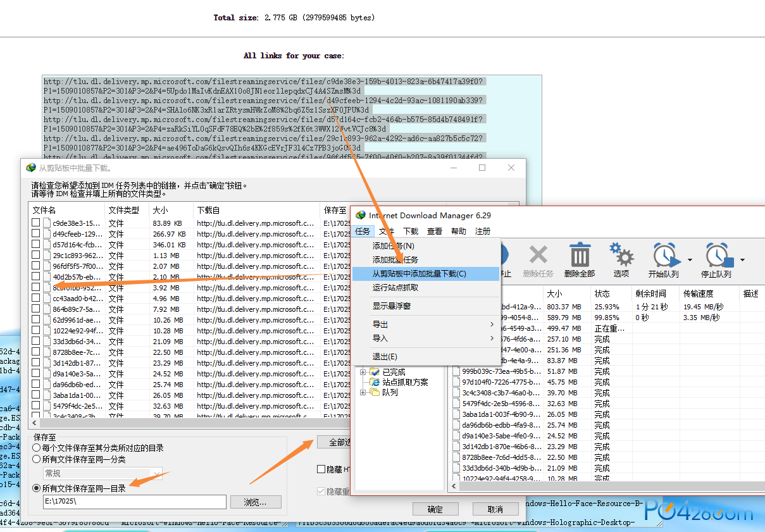The height and width of the screenshot is (532, 765).
Task: Click the 83.89 KB size cell in batch dialog
Action: 167,223
